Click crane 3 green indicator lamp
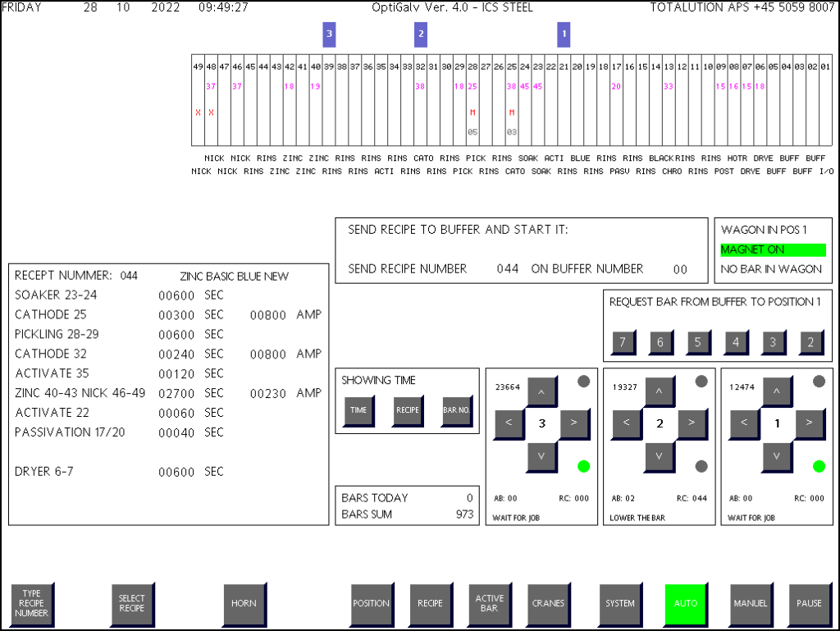The image size is (840, 631). [584, 467]
